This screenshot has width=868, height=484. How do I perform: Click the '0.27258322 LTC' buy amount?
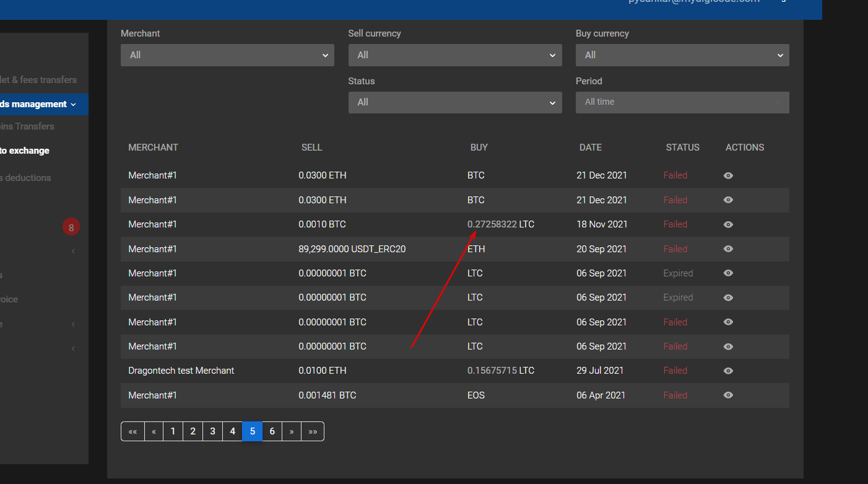[x=501, y=224]
